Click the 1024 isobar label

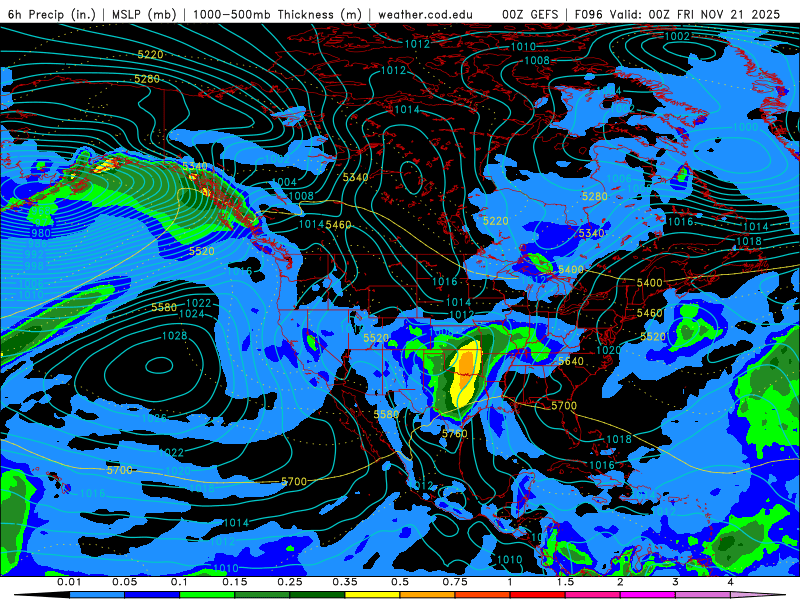pos(192,314)
